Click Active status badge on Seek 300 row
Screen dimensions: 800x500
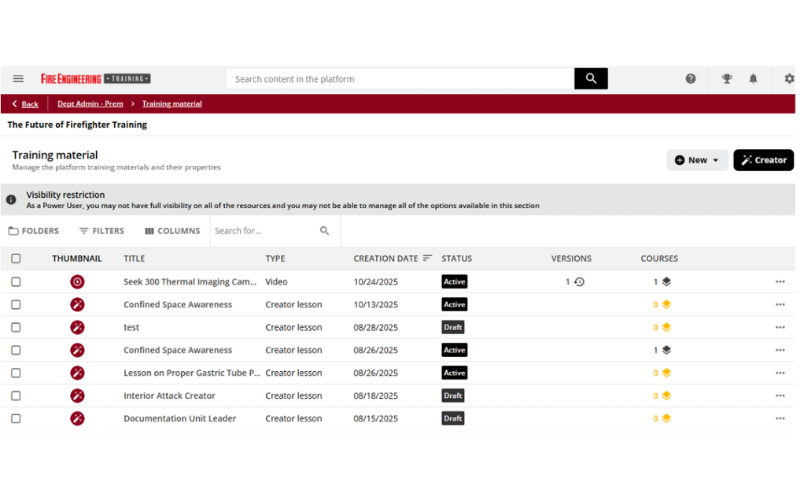click(x=455, y=282)
